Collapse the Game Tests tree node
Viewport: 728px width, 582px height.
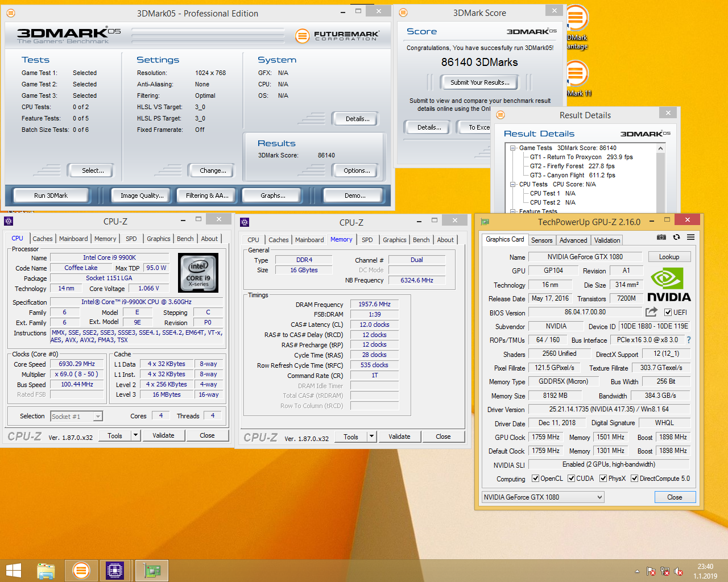(x=512, y=148)
